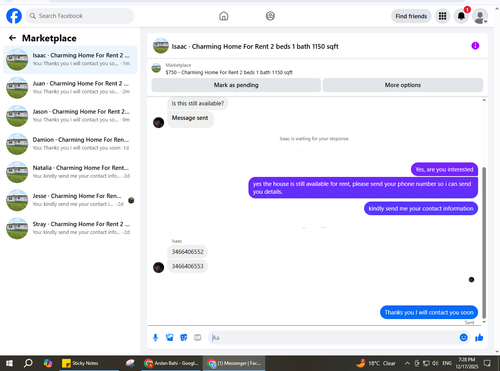The width and height of the screenshot is (500, 371).
Task: Focus the Search Facebook field
Action: click(80, 16)
